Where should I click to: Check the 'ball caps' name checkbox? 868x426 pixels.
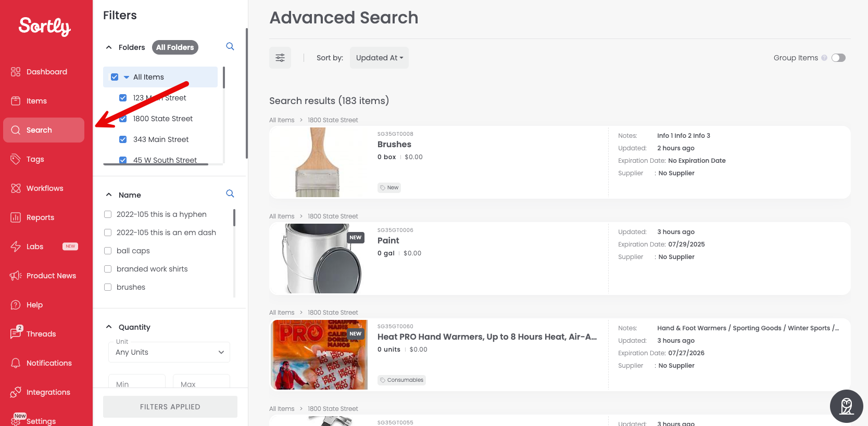tap(108, 251)
